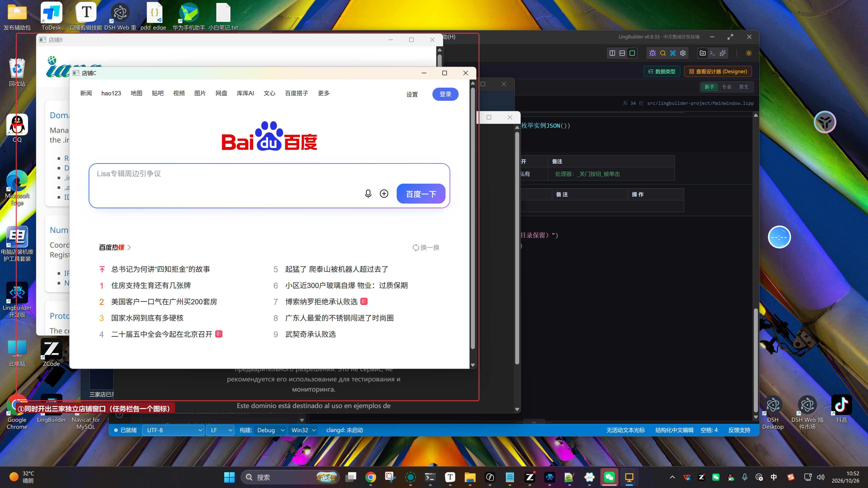Open the yellow magnifier search tool in LingBuilder
868x488 pixels.
(663, 53)
